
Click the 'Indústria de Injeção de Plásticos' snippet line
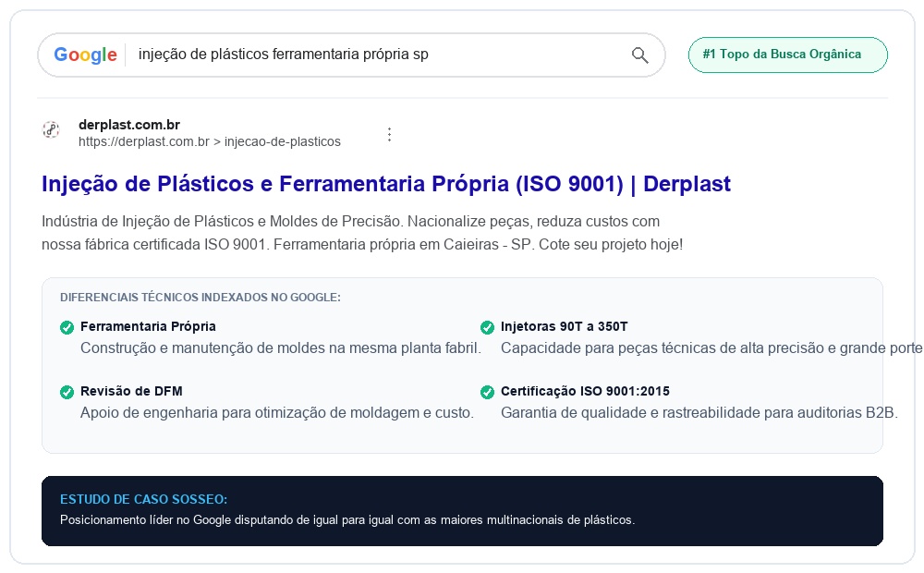click(x=350, y=222)
